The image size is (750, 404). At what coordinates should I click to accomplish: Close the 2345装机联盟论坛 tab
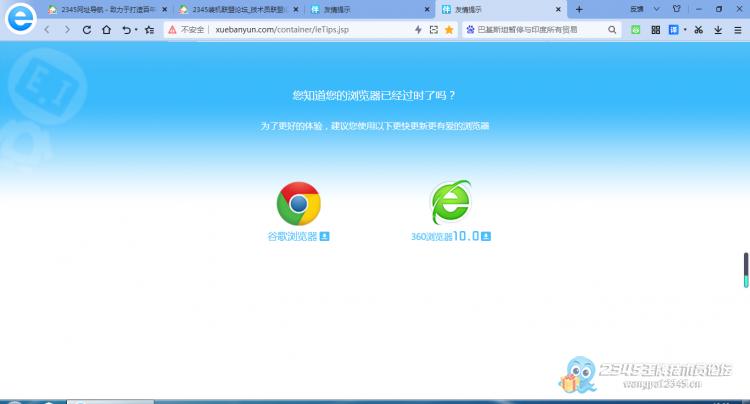(x=296, y=10)
